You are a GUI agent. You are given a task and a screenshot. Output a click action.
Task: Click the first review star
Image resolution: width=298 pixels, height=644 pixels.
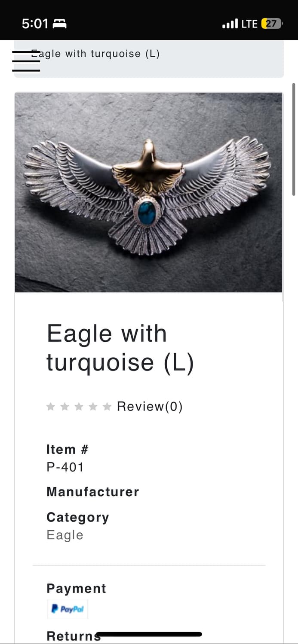(x=51, y=407)
